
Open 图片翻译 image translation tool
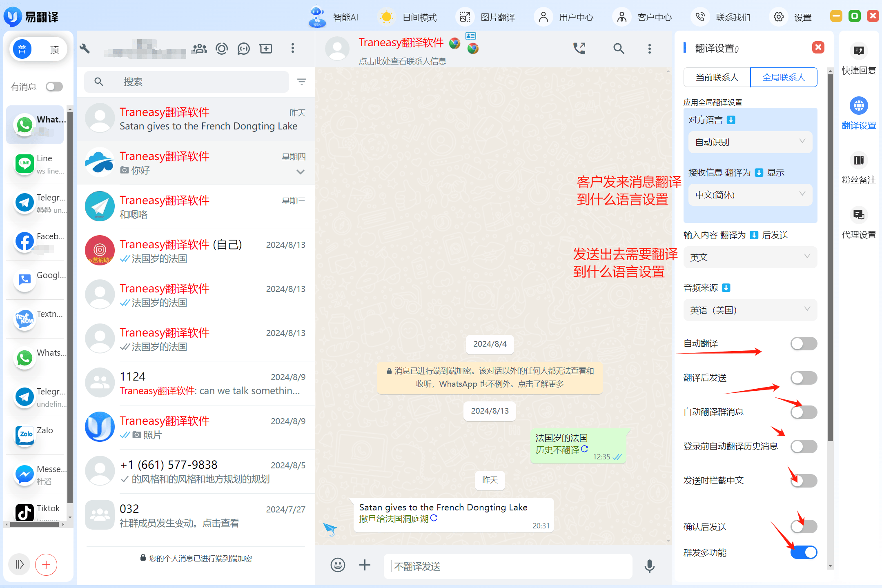(x=465, y=17)
